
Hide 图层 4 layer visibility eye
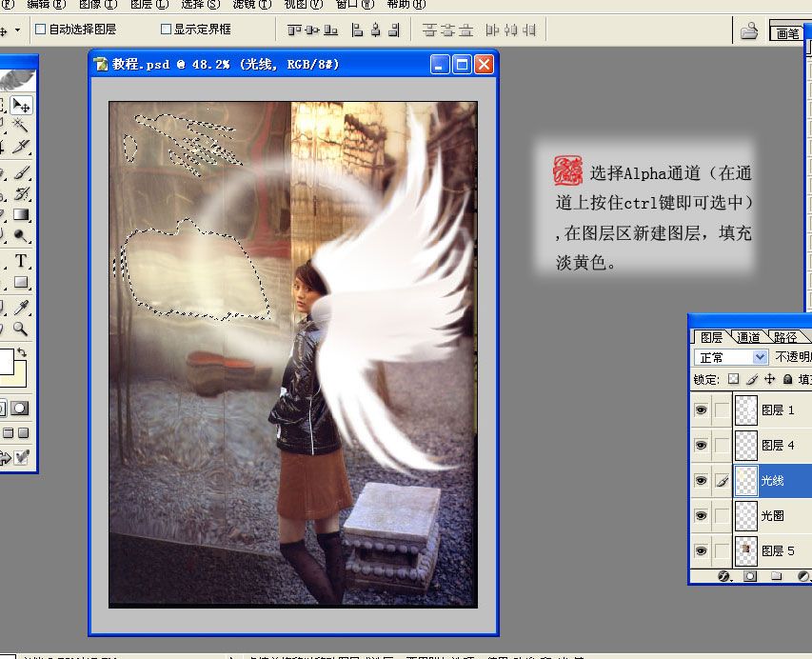pyautogui.click(x=702, y=446)
